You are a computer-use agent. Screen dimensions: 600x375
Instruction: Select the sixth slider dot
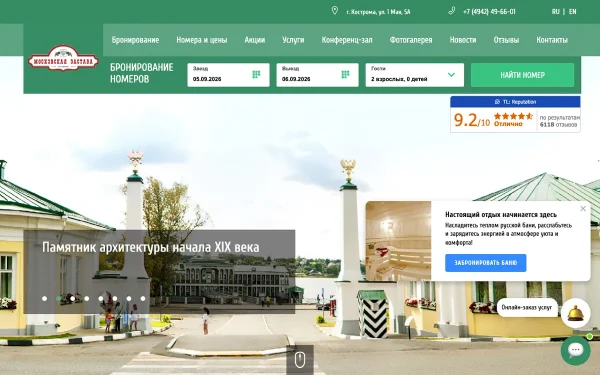click(115, 298)
